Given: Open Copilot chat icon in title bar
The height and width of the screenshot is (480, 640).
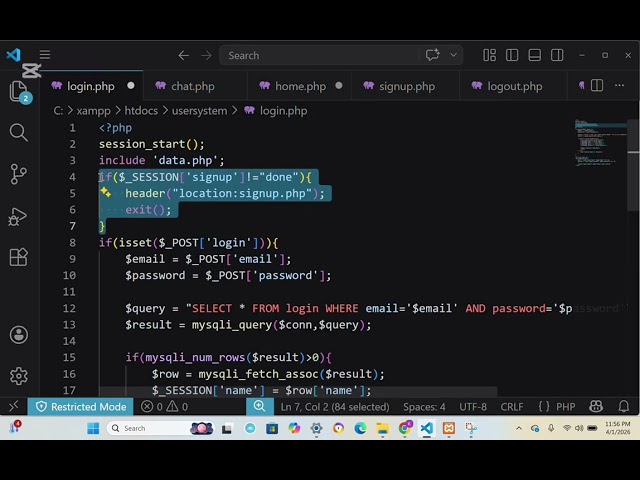Looking at the screenshot, I should pos(432,55).
